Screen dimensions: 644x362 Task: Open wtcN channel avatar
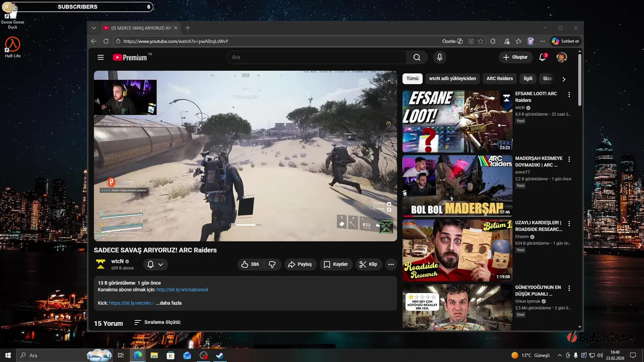pos(101,264)
